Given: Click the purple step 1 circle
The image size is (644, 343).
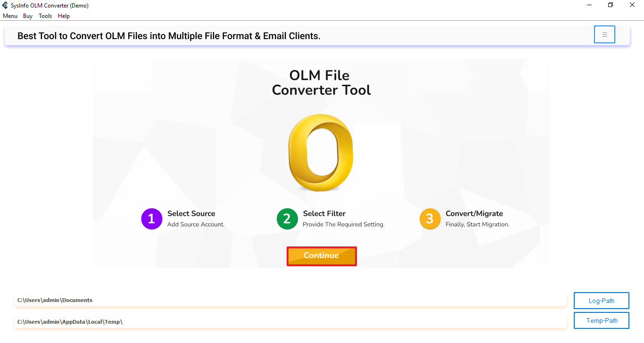Looking at the screenshot, I should [151, 219].
